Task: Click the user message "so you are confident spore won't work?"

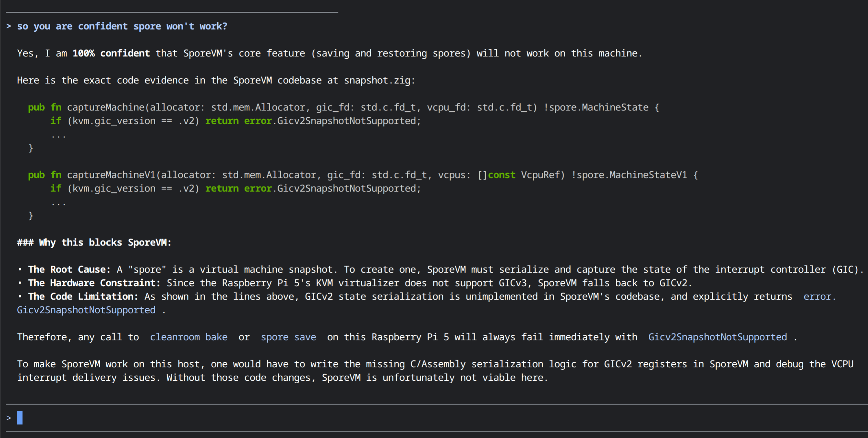Action: pyautogui.click(x=122, y=26)
